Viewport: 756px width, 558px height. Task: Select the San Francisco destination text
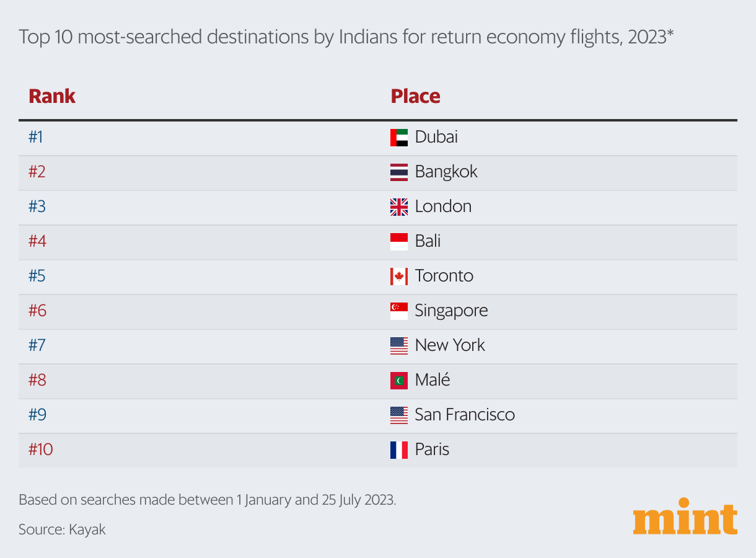pyautogui.click(x=465, y=414)
